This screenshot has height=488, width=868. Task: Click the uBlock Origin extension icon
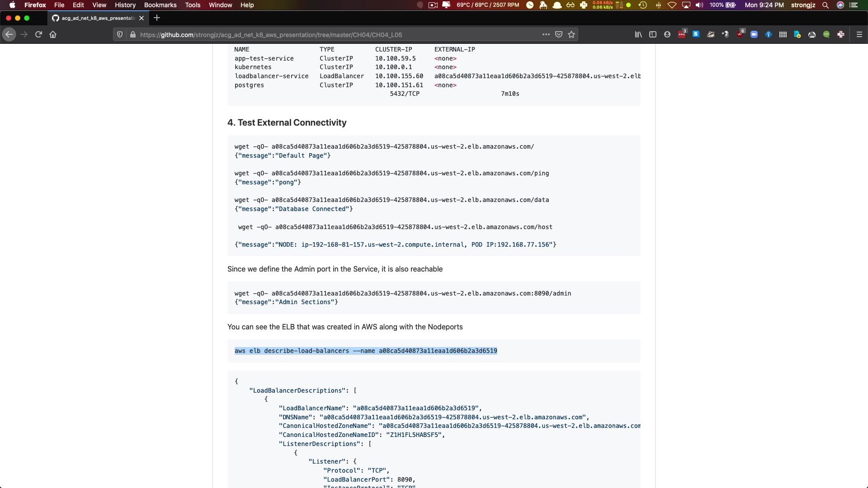click(x=740, y=34)
